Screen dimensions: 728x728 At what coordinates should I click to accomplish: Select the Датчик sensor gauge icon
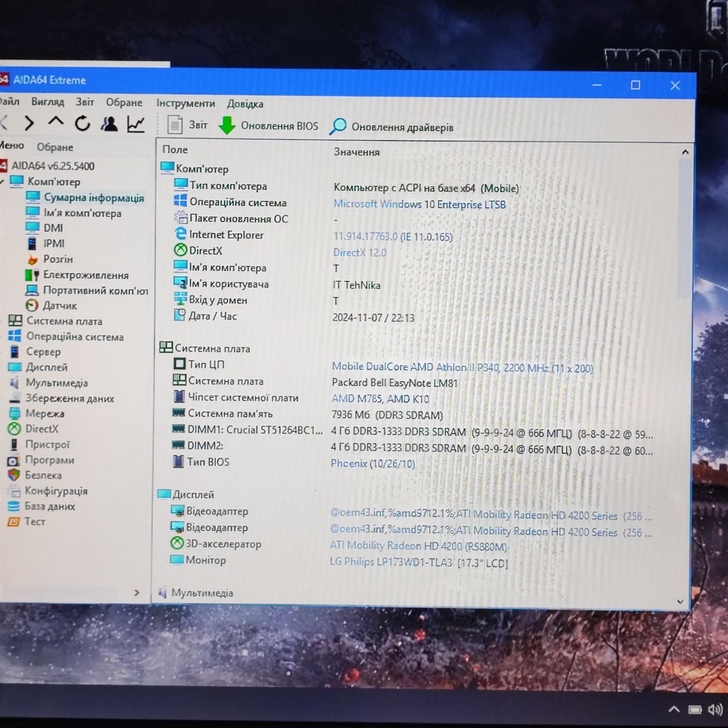pyautogui.click(x=32, y=305)
